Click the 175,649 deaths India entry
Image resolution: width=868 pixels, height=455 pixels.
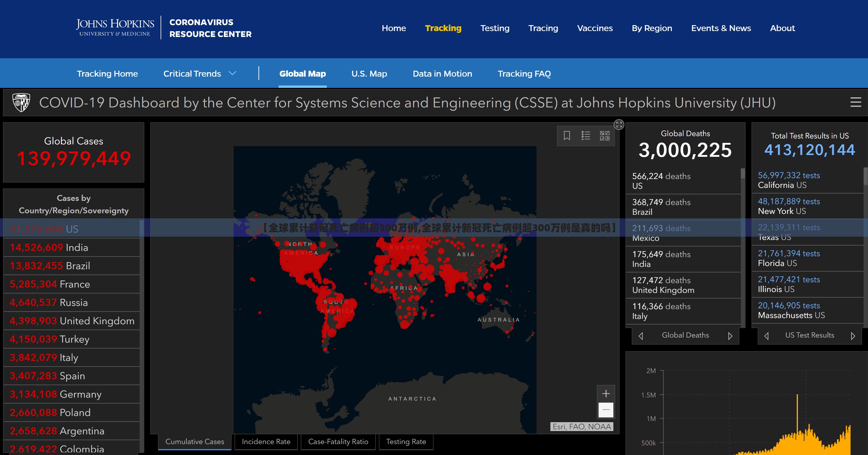pos(683,259)
